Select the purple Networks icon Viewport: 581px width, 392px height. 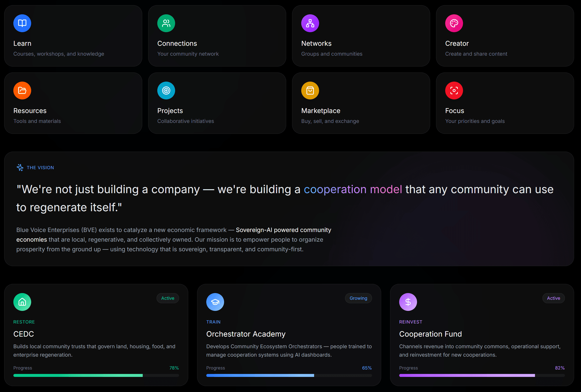[310, 23]
